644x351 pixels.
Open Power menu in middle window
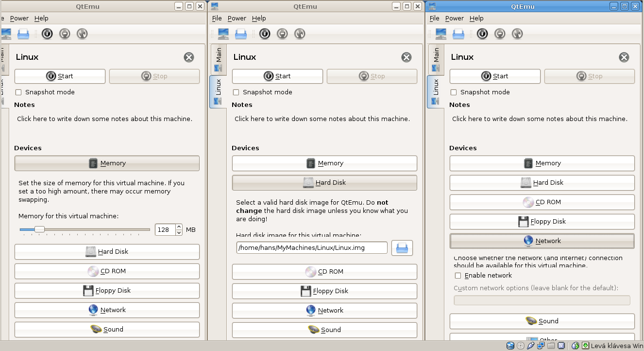[x=237, y=18]
